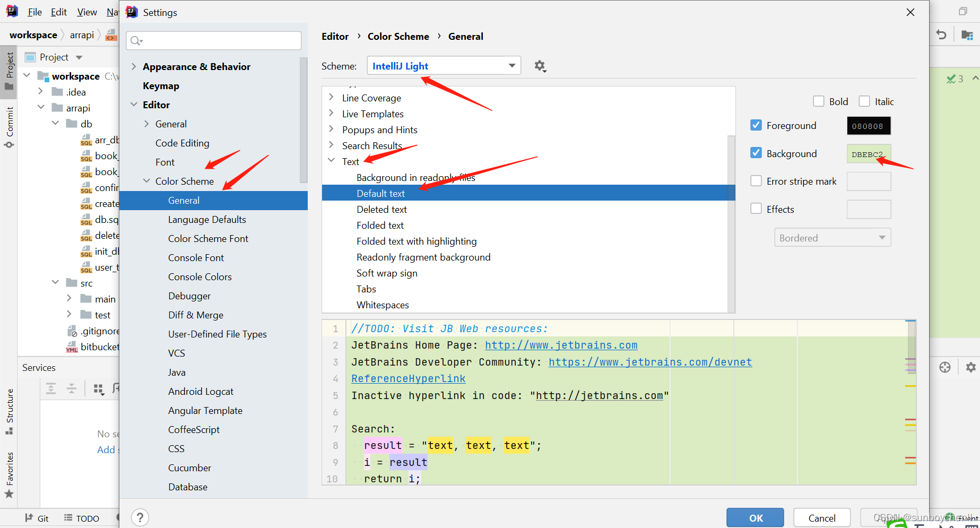Click the expand all icon in Services
Screen dimensions: 980x528
[51, 389]
